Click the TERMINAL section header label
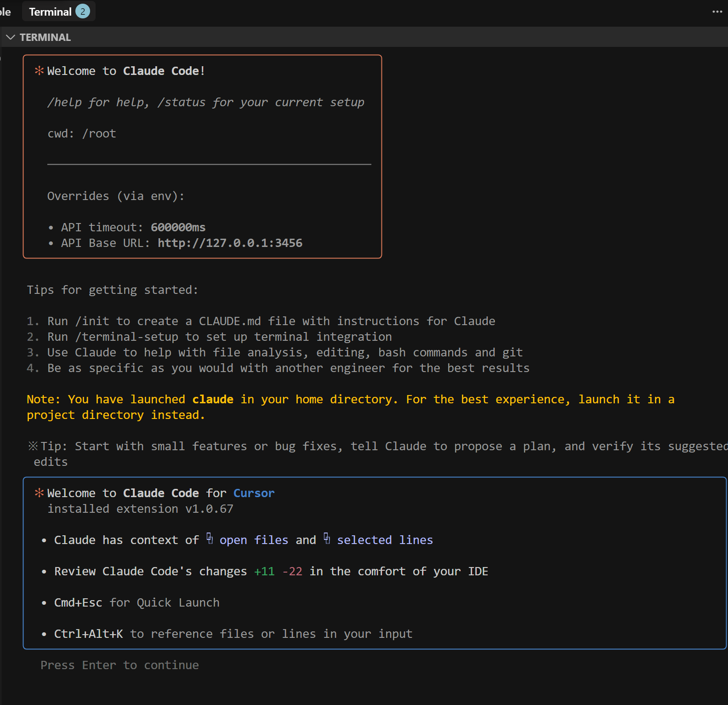The height and width of the screenshot is (705, 728). [x=45, y=37]
